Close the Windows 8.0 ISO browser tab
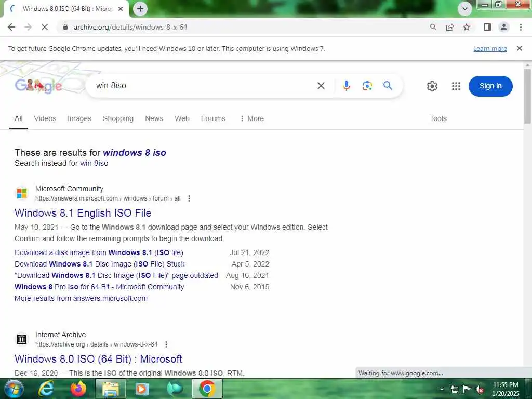The image size is (532, 399). (121, 9)
